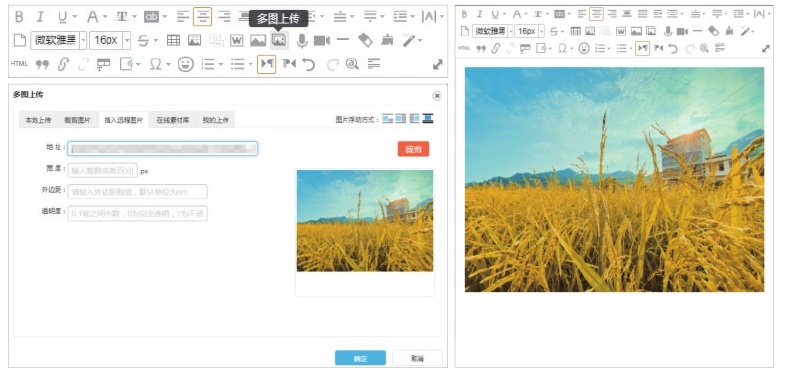Click the eraser clear-format icon in left toolbar
The height and width of the screenshot is (374, 786).
tap(365, 40)
